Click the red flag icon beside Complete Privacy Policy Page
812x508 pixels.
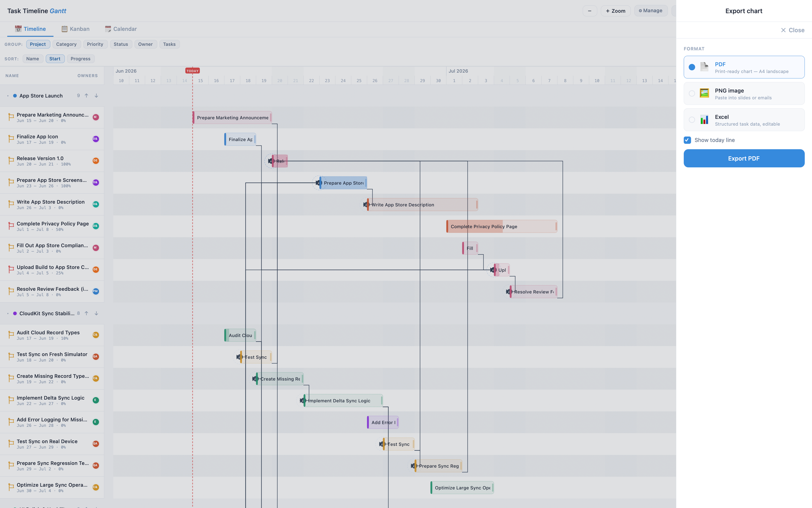[11, 226]
